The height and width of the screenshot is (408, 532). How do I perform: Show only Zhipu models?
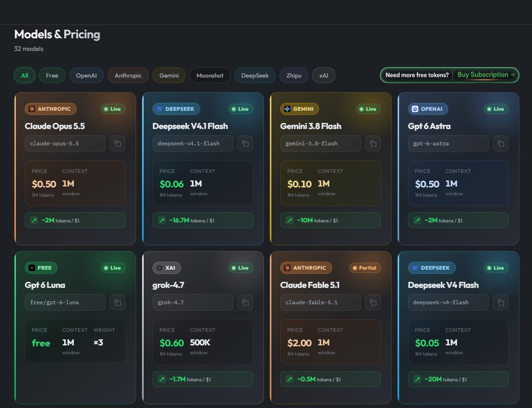tap(294, 75)
